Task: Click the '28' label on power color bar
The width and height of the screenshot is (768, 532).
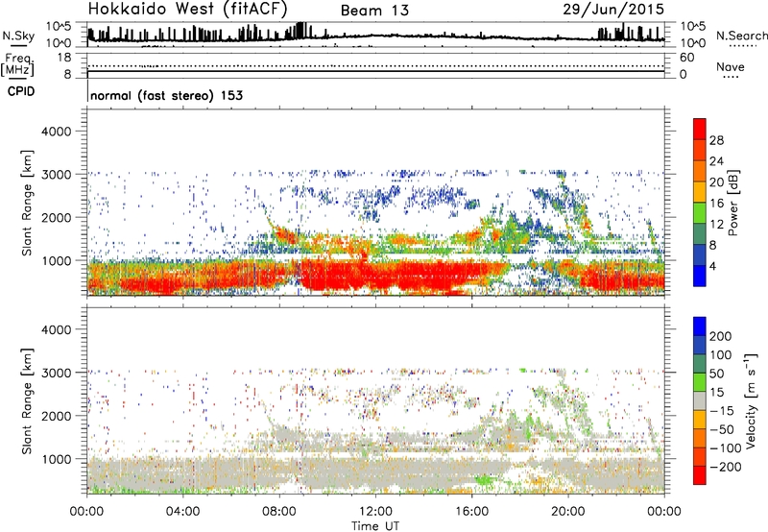Action: click(716, 140)
